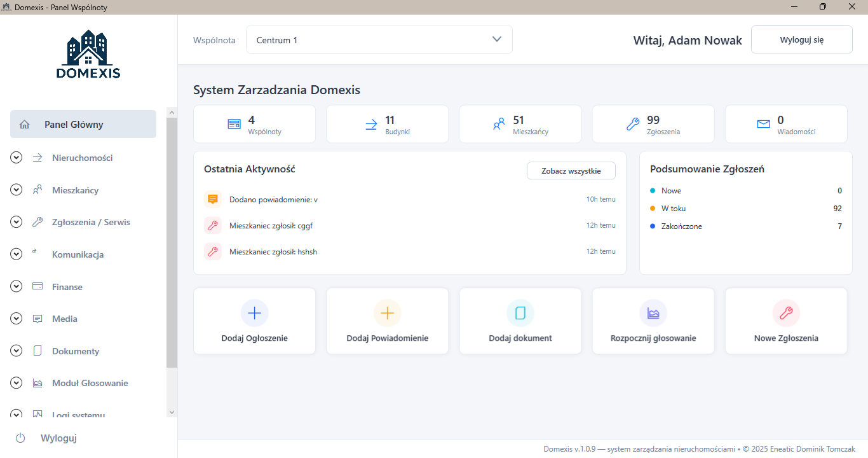
Task: Click the Wyloguj się button in header
Action: tap(801, 39)
